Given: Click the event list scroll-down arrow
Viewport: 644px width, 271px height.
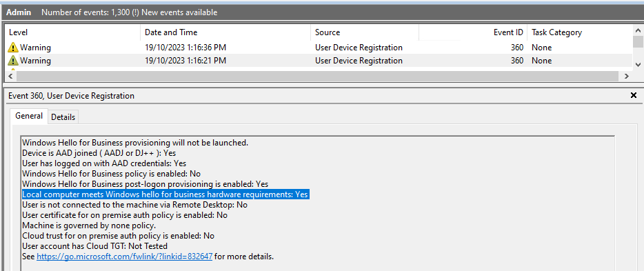Looking at the screenshot, I should pyautogui.click(x=638, y=64).
